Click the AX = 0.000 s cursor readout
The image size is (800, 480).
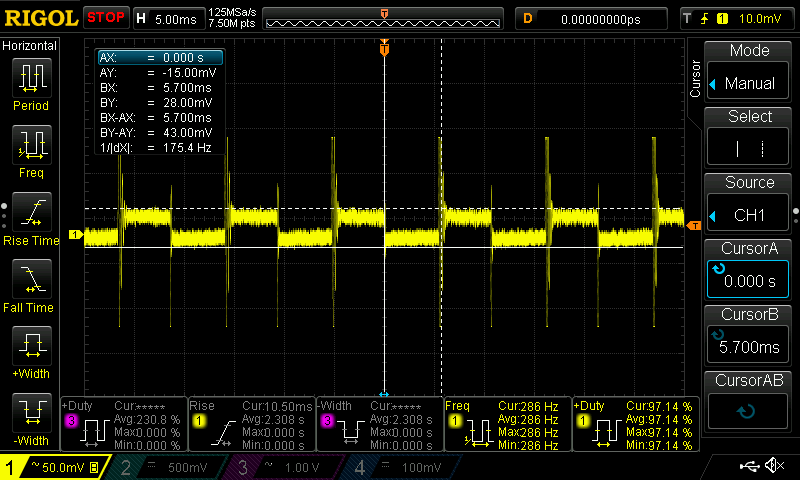161,57
